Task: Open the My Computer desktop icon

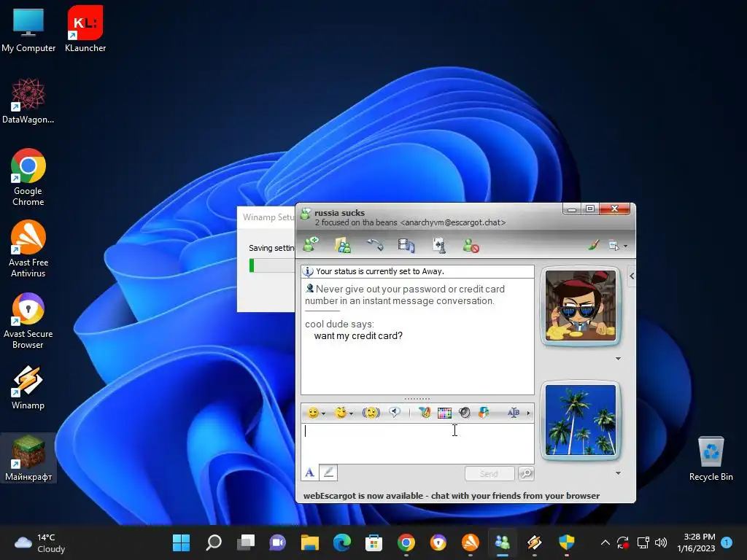Action: [x=28, y=28]
